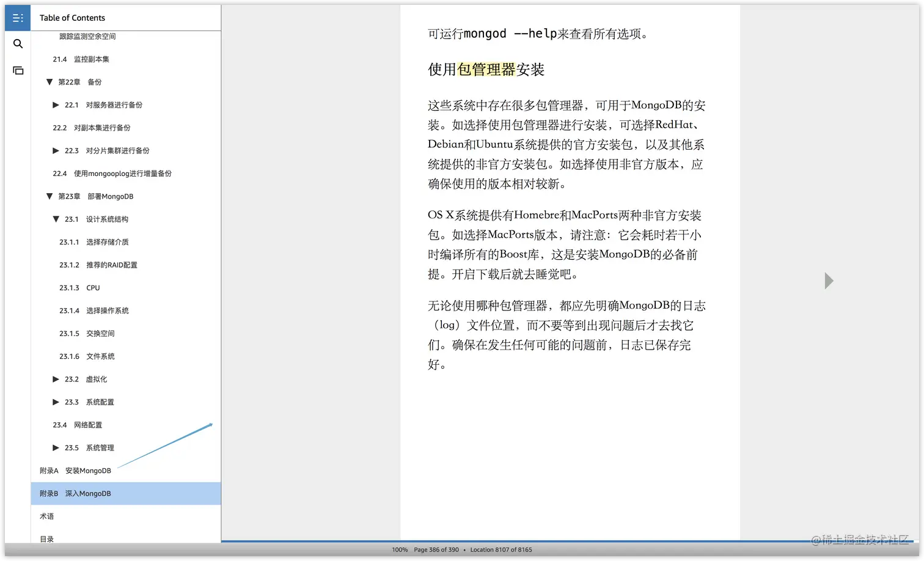Click 22.3 对分片集群进行备份 label
Viewport: 924px width, 561px height.
pos(107,150)
